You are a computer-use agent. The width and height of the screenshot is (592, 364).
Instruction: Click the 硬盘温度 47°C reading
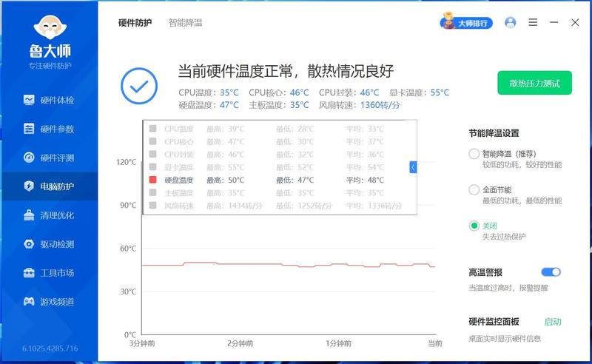tap(209, 105)
